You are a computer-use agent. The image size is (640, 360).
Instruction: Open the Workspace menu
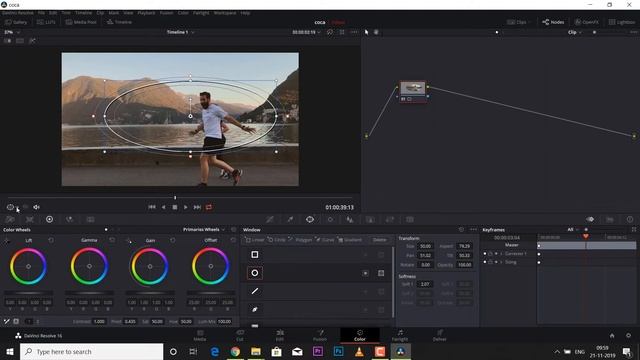coord(225,13)
